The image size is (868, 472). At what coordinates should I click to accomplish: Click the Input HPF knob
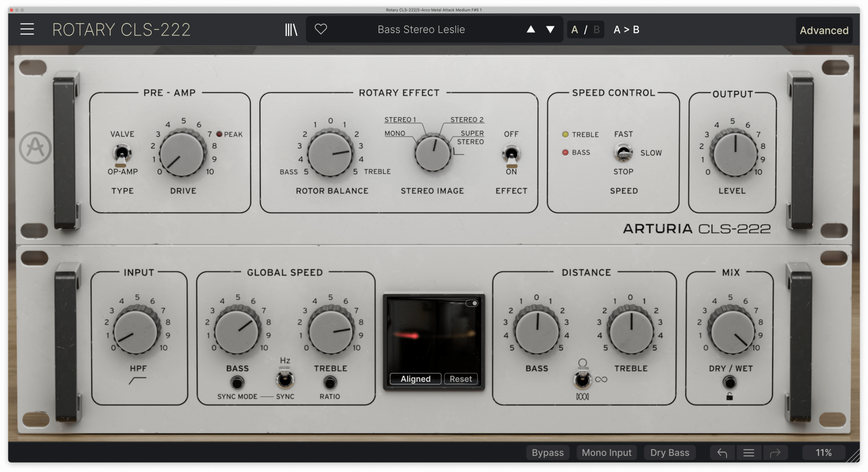click(136, 331)
